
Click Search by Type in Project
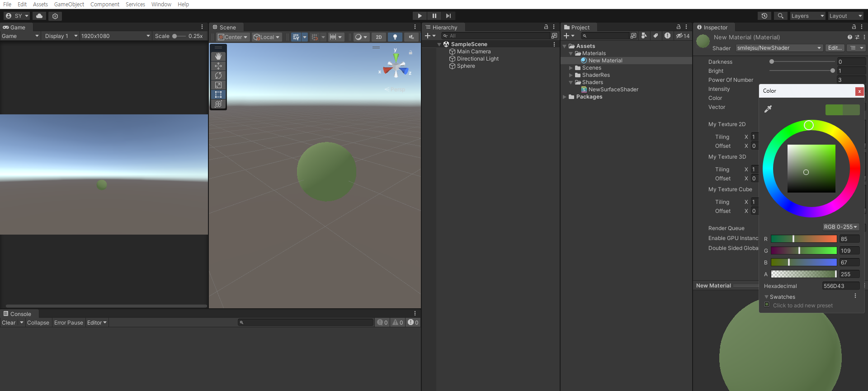point(644,36)
